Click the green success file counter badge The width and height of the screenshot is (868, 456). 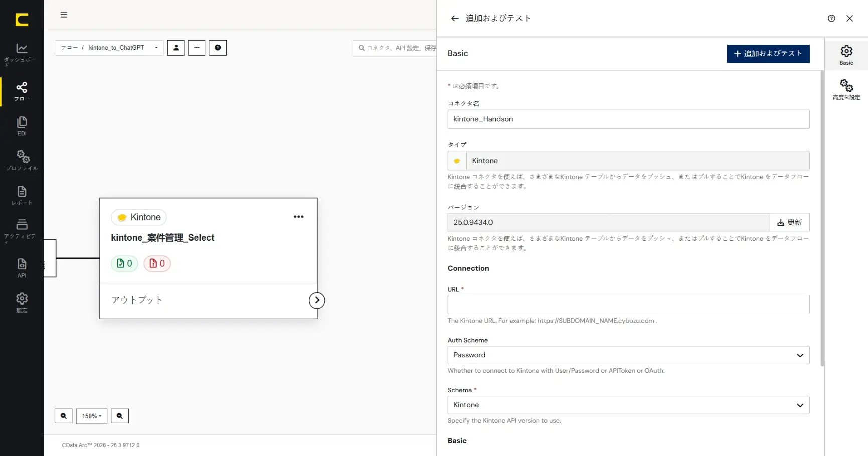pos(124,263)
